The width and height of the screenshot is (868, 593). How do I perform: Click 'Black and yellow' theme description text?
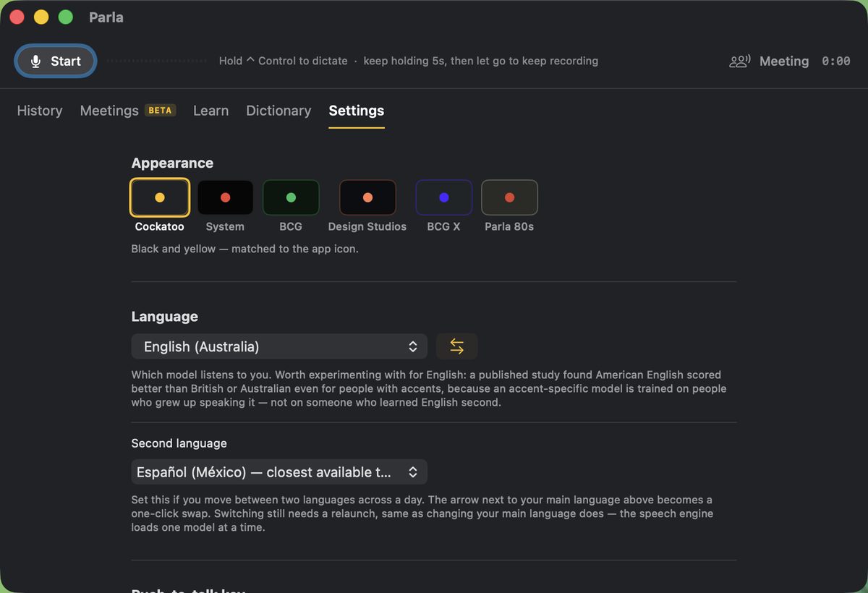[x=244, y=249]
